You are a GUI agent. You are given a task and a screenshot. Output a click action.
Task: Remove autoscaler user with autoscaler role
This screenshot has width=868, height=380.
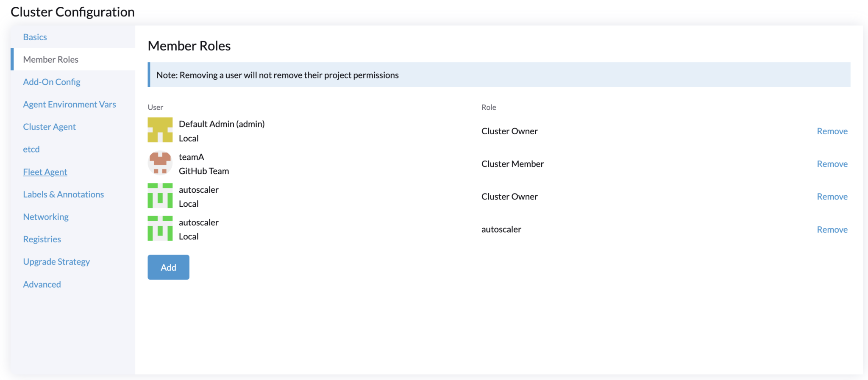coord(832,230)
